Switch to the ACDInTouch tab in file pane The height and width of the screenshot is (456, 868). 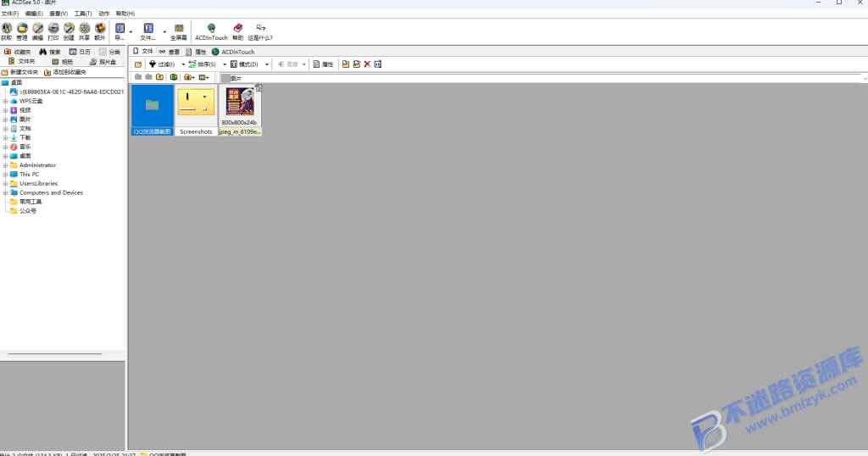click(x=233, y=52)
